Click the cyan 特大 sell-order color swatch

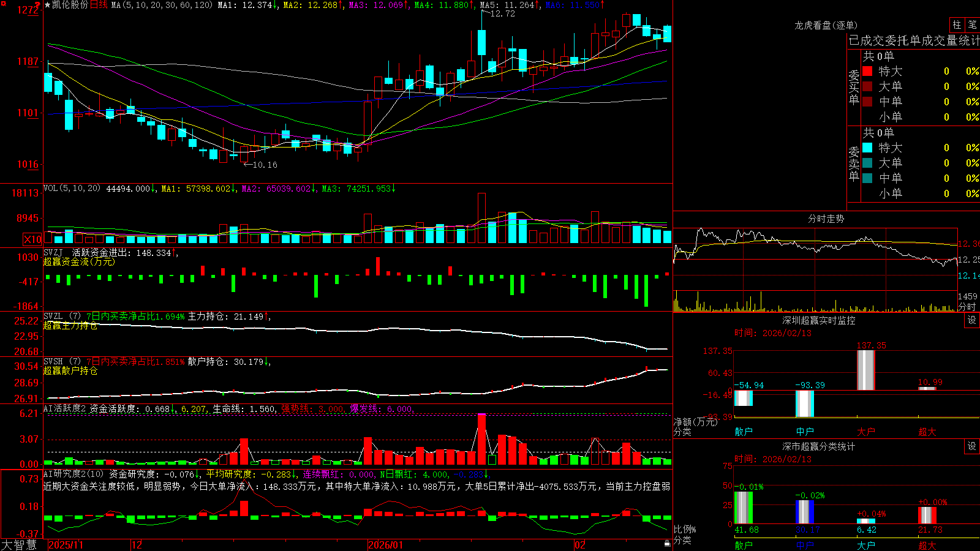tap(867, 148)
